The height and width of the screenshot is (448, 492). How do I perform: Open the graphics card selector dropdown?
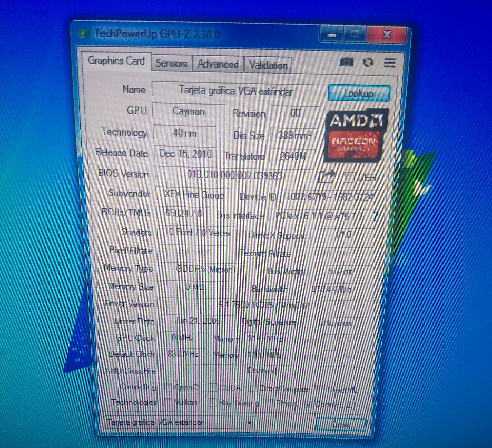pos(179,422)
